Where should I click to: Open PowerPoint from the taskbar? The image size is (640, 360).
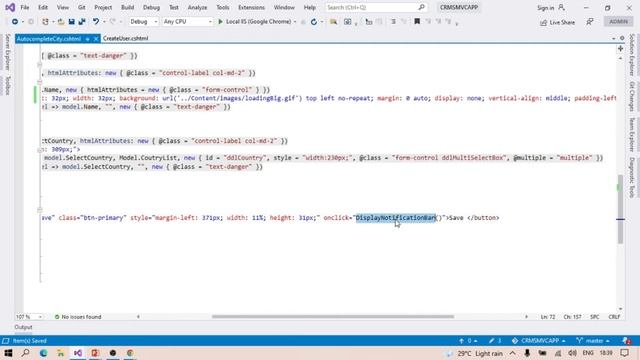[x=96, y=353]
